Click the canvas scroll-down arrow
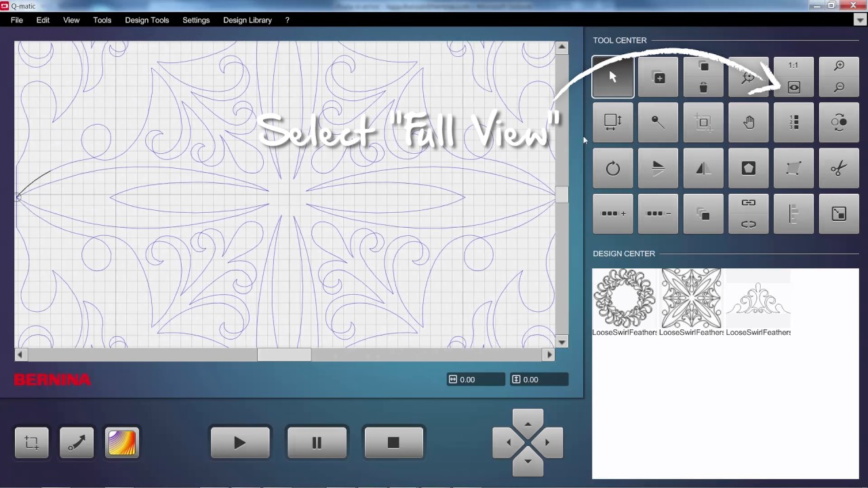 tap(561, 342)
